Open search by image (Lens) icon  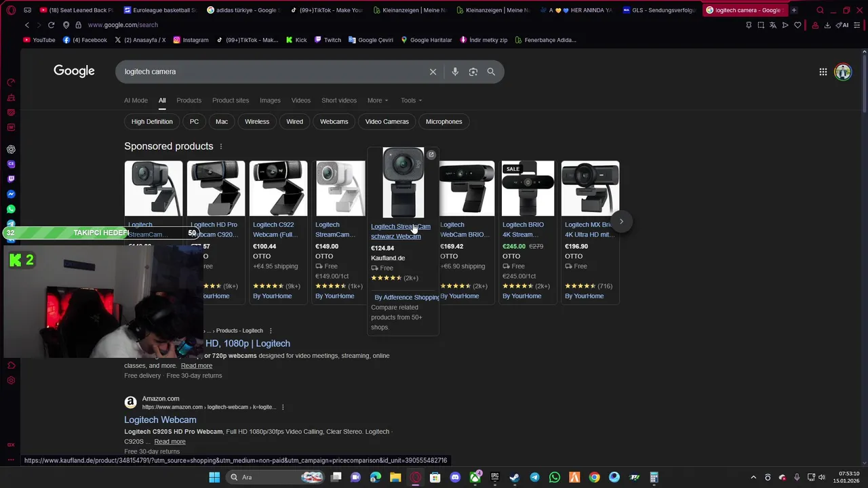pos(473,72)
